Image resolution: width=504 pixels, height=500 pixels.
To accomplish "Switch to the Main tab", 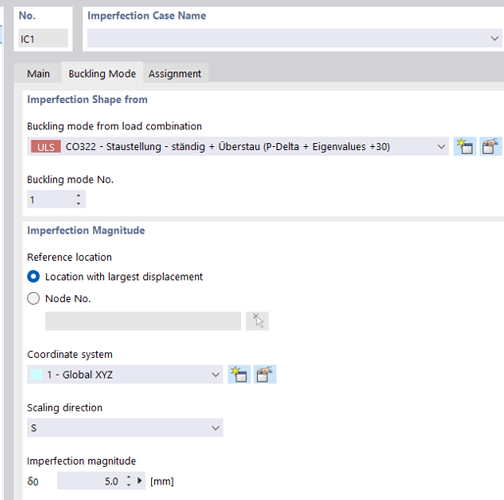I will [38, 73].
